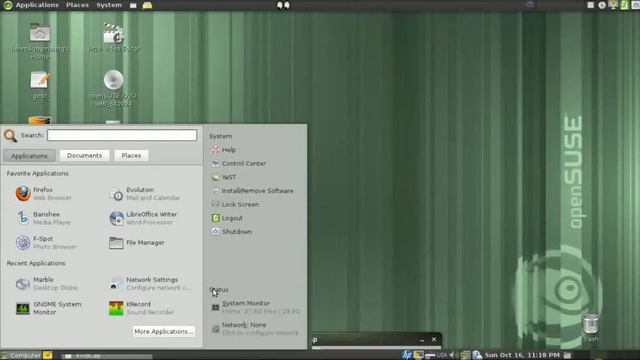
Task: Open Trash on desktop
Action: click(x=591, y=328)
